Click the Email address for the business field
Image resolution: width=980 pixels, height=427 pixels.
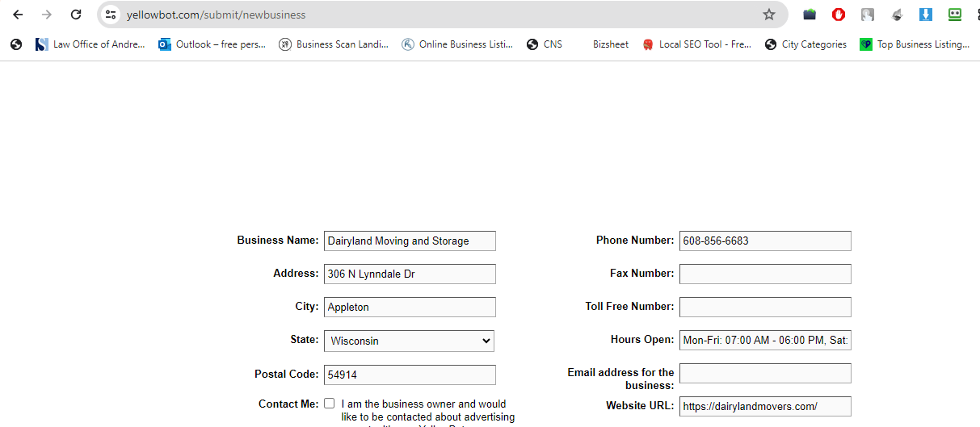pyautogui.click(x=765, y=373)
